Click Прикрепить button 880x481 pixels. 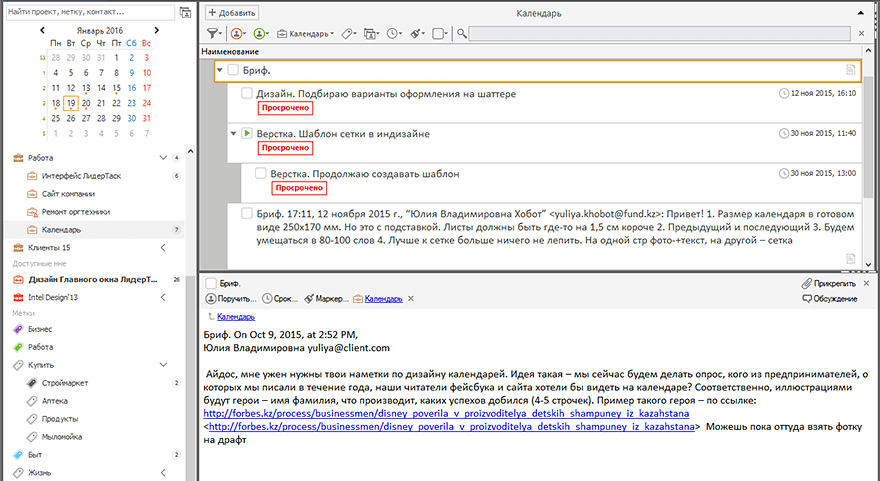pos(829,283)
